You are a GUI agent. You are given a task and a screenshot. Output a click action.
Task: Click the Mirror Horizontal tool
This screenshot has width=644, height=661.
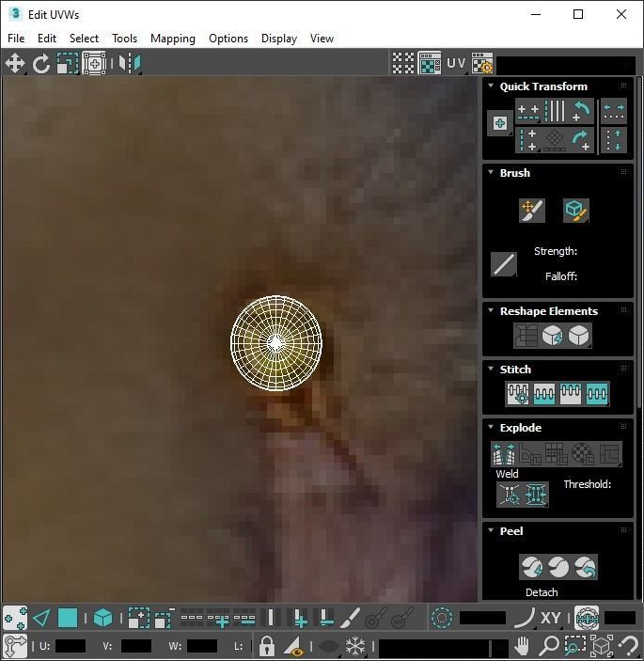130,64
